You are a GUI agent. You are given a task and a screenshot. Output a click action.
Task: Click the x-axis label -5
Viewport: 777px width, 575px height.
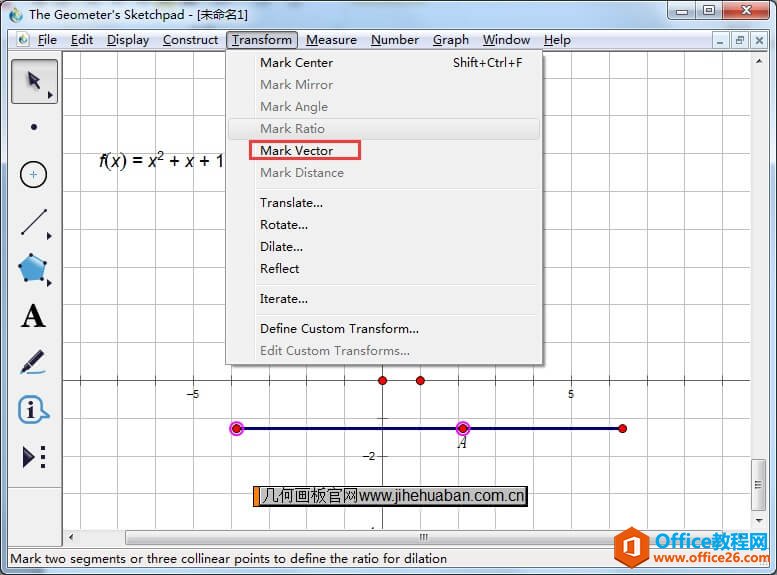pyautogui.click(x=193, y=394)
